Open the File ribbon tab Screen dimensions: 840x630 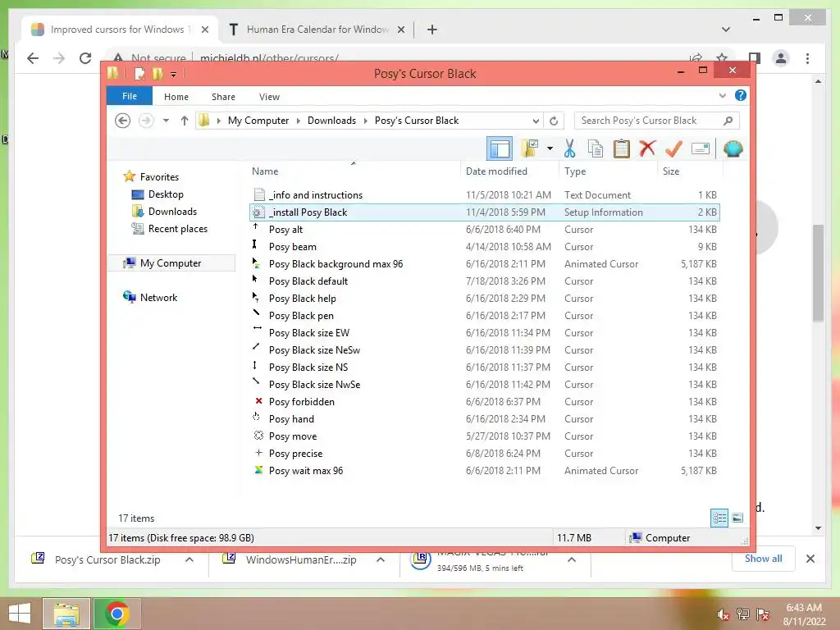[130, 97]
